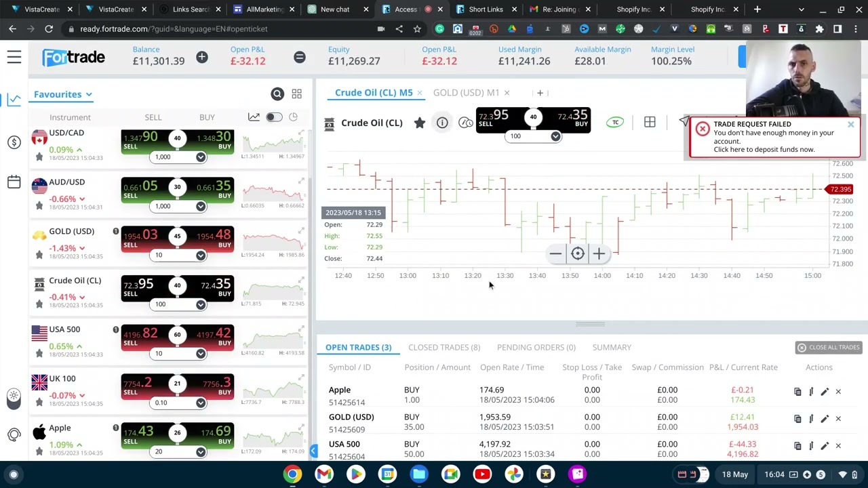Open Chrome from the taskbar shelf
Screen dimensions: 868x488
[292, 474]
